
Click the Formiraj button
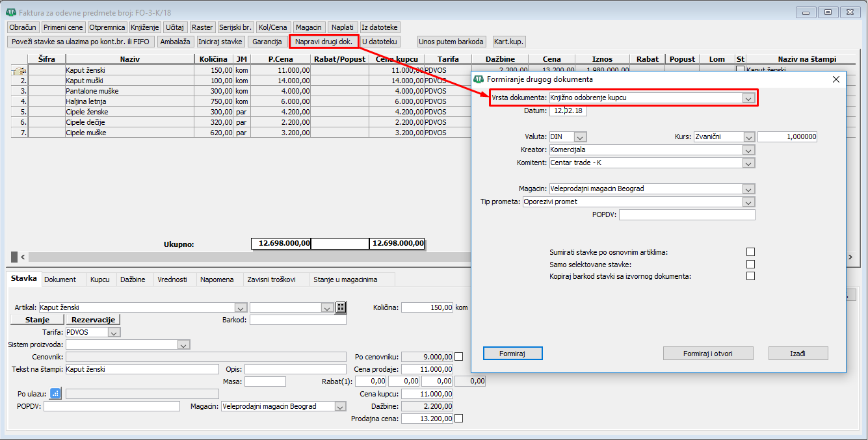(512, 353)
